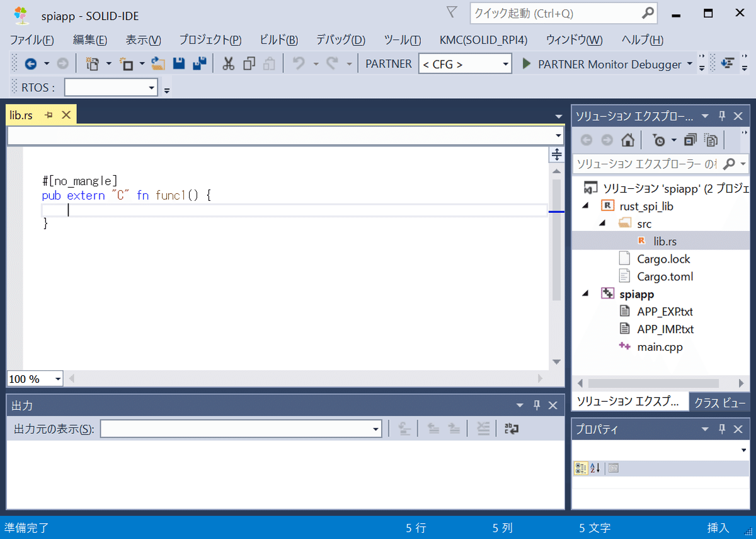Open the ファイル(F) menu

[32, 40]
